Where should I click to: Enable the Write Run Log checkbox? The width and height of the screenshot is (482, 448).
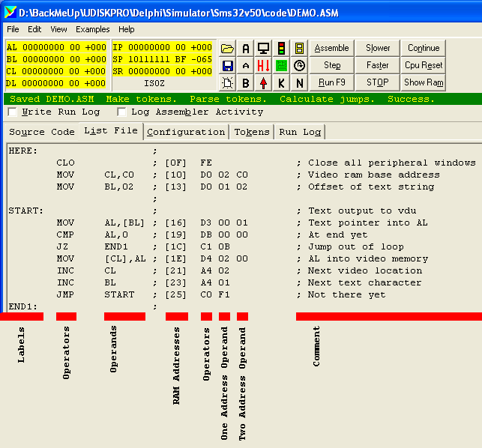pos(12,112)
